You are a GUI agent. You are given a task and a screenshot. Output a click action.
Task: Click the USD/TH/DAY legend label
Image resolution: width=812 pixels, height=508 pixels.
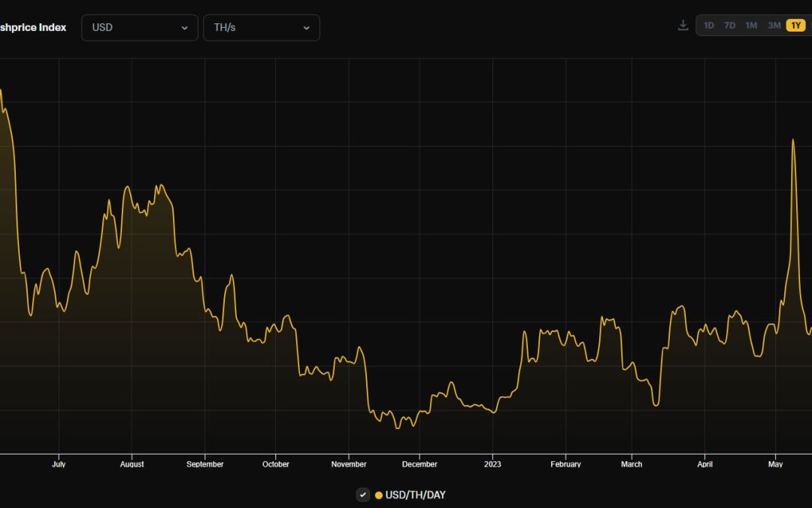[415, 495]
